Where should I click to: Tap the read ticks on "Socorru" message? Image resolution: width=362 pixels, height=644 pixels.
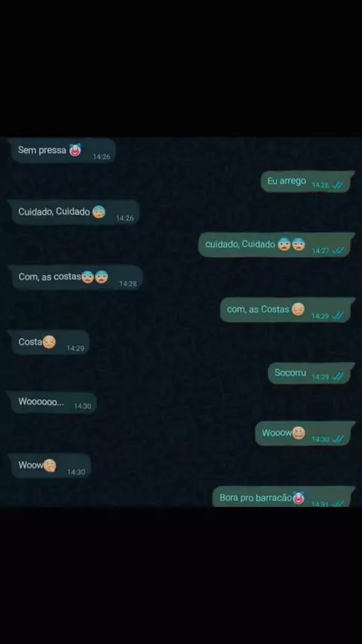337,376
